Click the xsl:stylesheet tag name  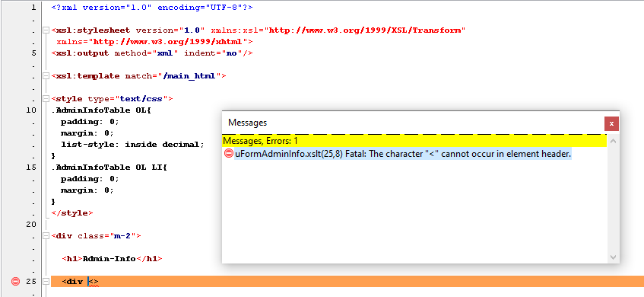pyautogui.click(x=94, y=30)
